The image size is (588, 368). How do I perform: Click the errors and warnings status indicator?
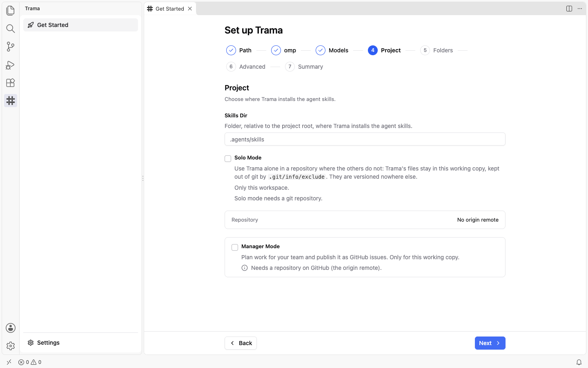pos(30,362)
